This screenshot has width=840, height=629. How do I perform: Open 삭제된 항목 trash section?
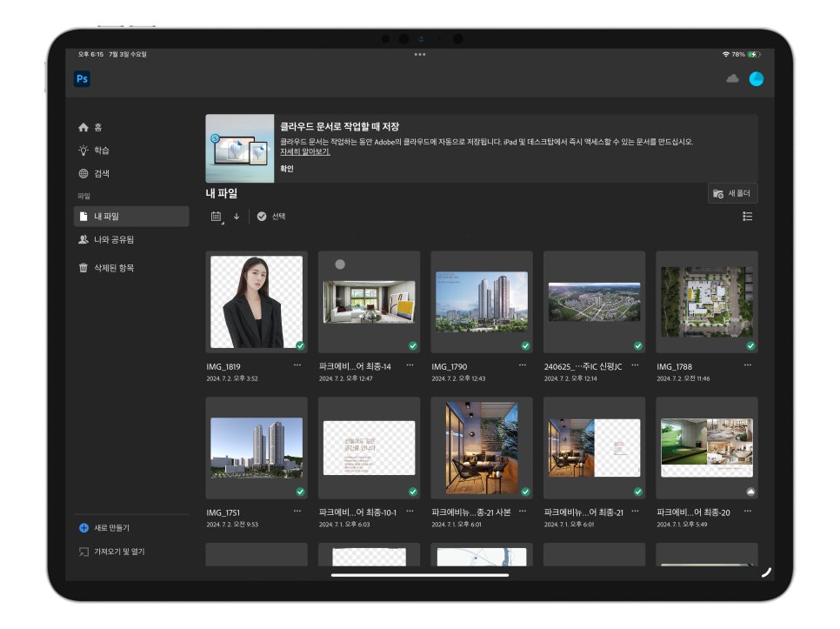coord(106,267)
